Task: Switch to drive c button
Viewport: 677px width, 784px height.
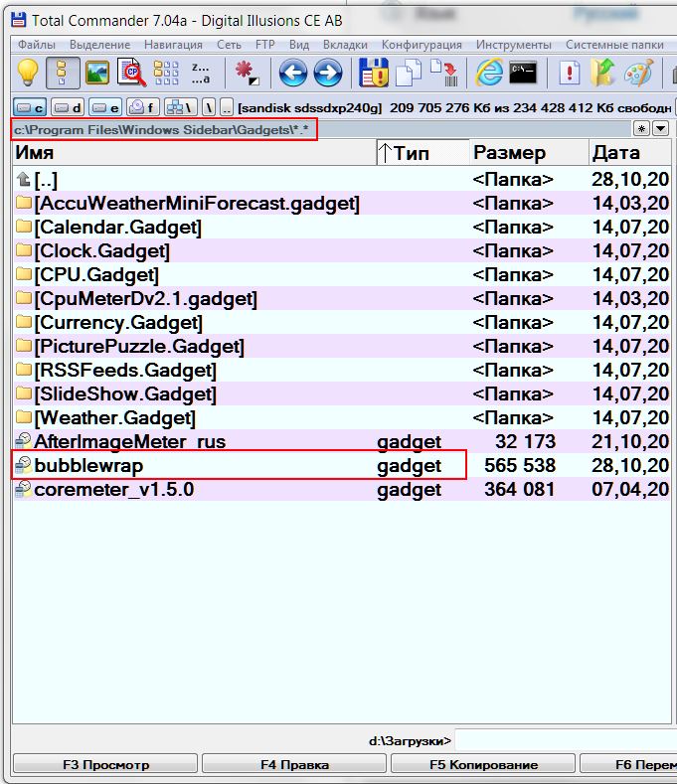Action: coord(30,107)
